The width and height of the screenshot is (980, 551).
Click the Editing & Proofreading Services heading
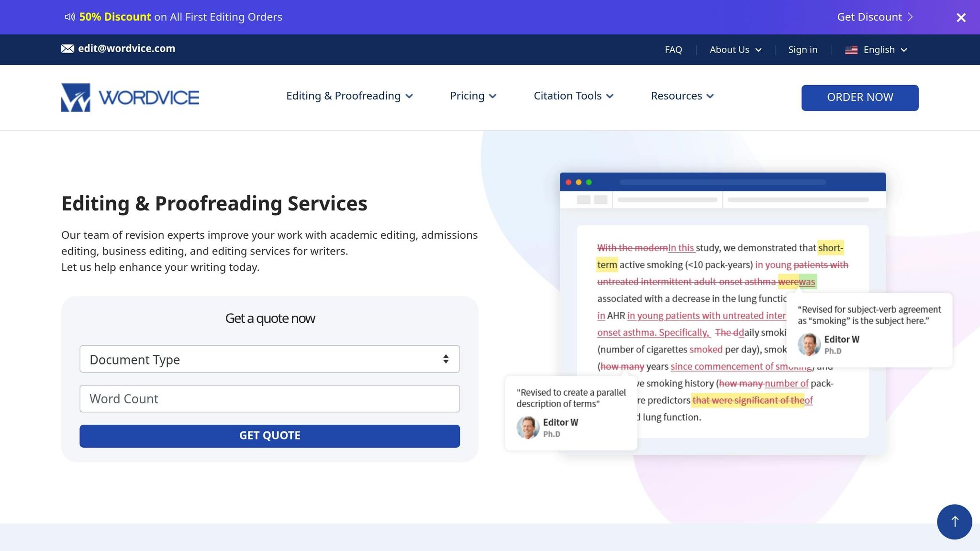click(214, 203)
